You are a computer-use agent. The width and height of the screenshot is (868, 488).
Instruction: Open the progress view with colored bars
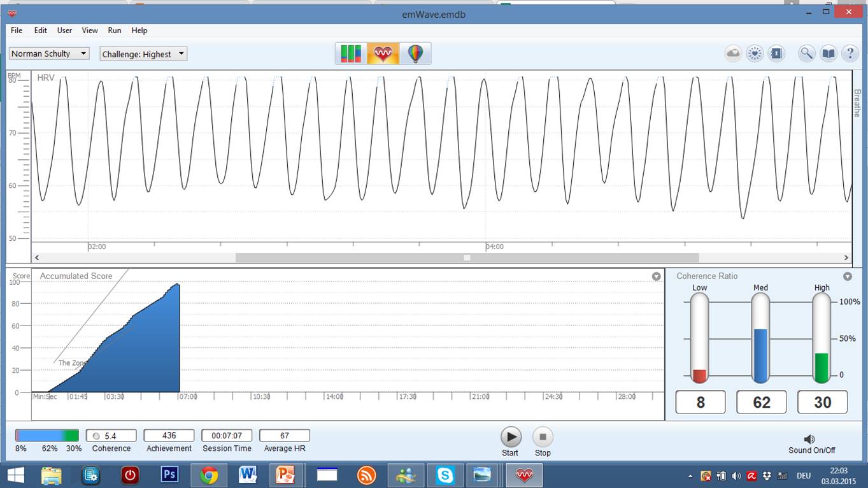point(351,54)
